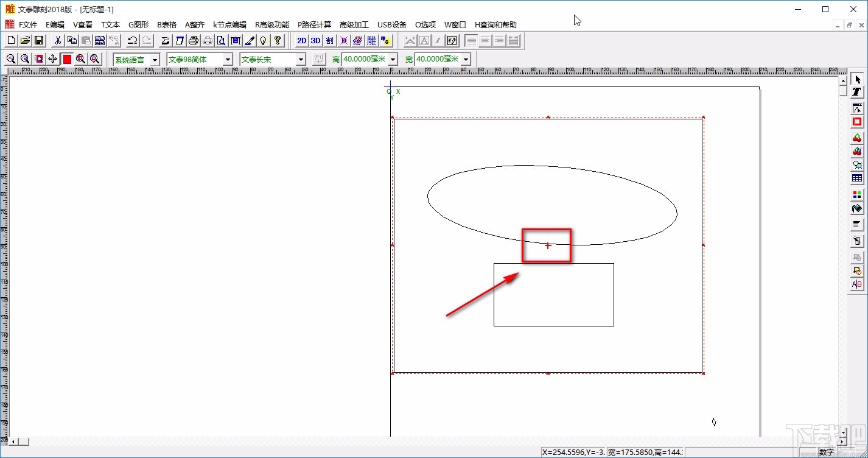Select the arrow pointer tool
This screenshot has width=868, height=458.
[857, 79]
